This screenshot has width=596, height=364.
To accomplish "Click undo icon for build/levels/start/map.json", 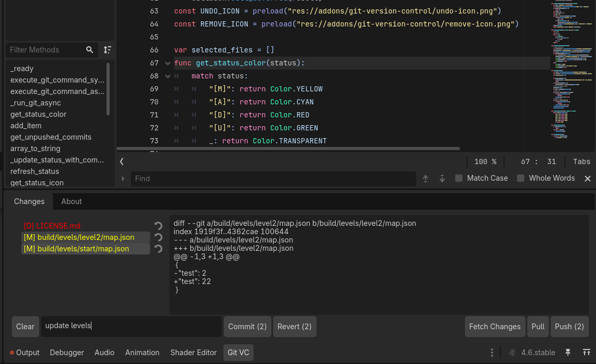I will click(x=158, y=249).
